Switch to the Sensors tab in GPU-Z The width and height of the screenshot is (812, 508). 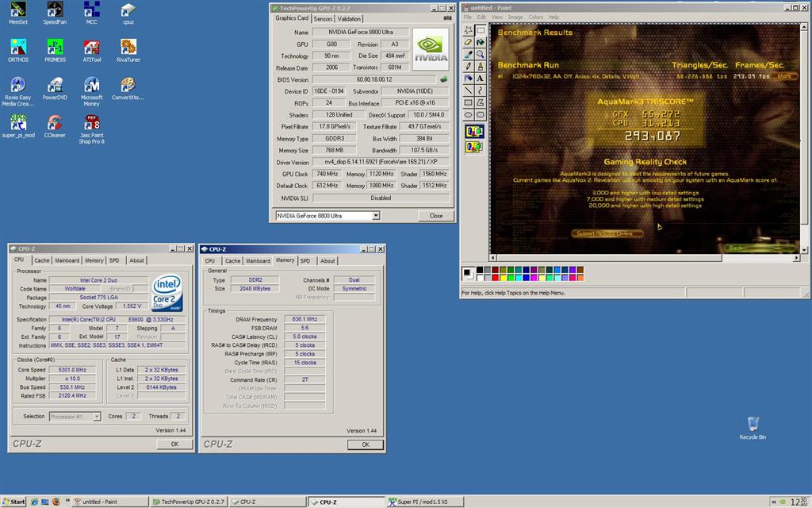324,19
